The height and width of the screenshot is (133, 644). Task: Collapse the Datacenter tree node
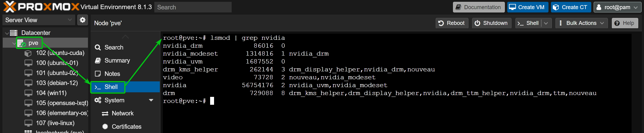[x=7, y=33]
